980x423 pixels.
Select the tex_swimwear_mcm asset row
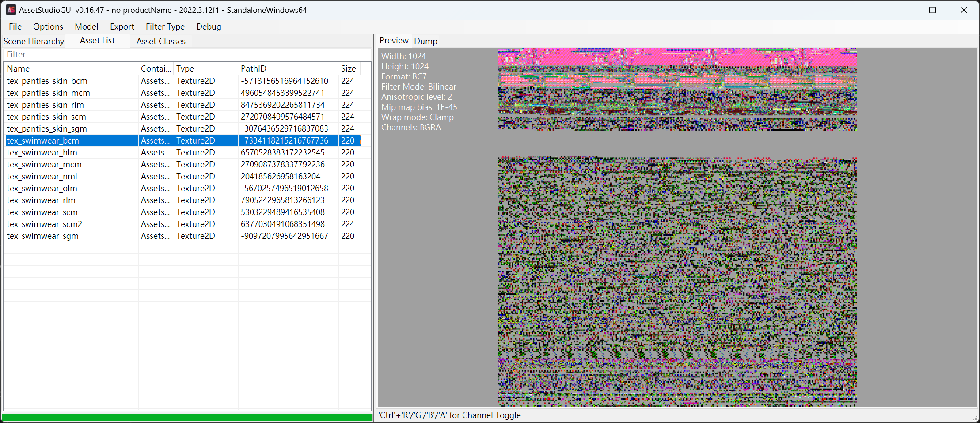click(x=183, y=164)
